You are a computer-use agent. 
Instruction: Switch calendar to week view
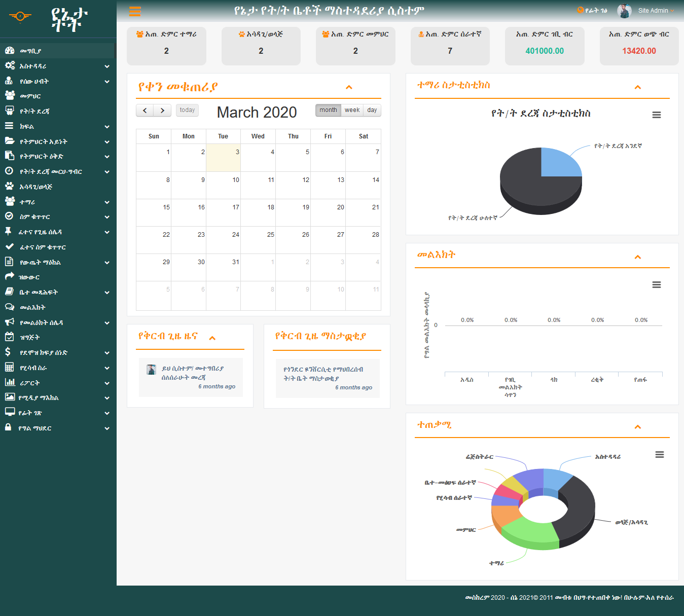click(x=352, y=110)
